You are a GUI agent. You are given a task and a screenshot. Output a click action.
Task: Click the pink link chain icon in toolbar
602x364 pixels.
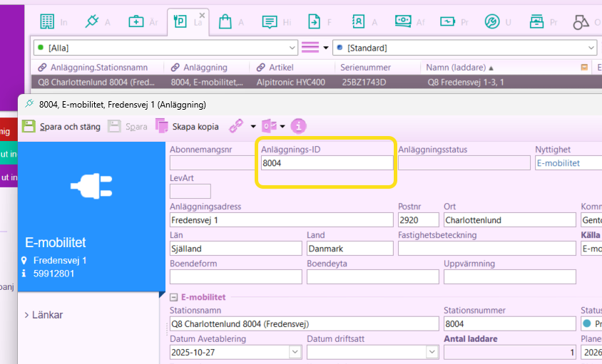click(x=236, y=126)
